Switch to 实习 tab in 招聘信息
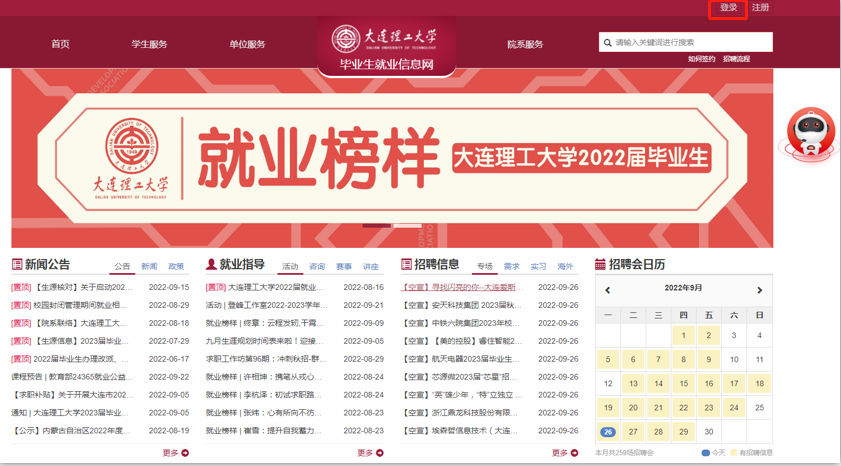Image resolution: width=841 pixels, height=466 pixels. (538, 266)
